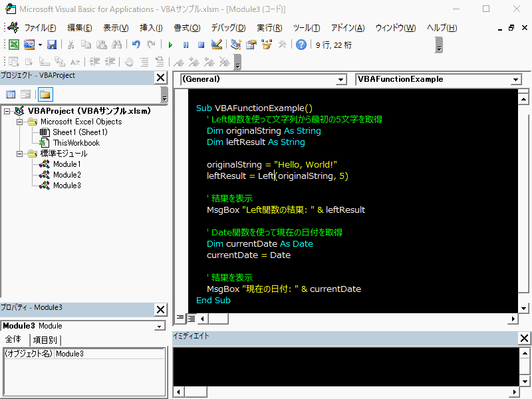Viewport: 532px width, 399px height.
Task: Click the Outdent icon in edit toolbar
Action: tap(110, 62)
